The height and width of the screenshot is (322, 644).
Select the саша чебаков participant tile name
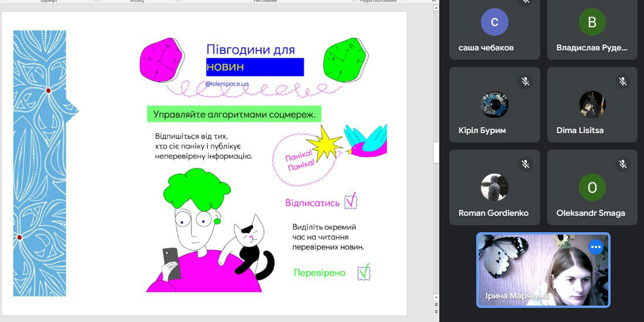point(486,48)
